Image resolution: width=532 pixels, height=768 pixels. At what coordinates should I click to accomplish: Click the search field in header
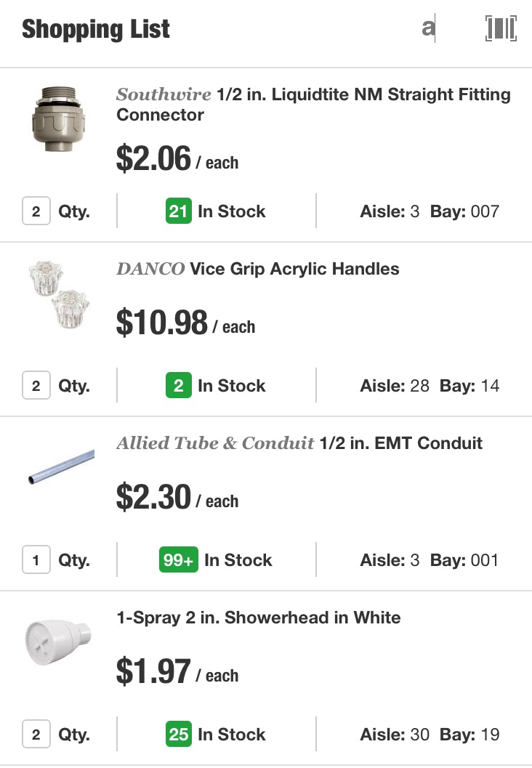tap(430, 29)
